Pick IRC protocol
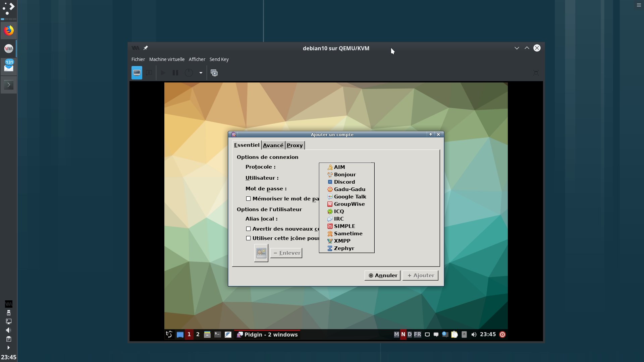 [347, 219]
